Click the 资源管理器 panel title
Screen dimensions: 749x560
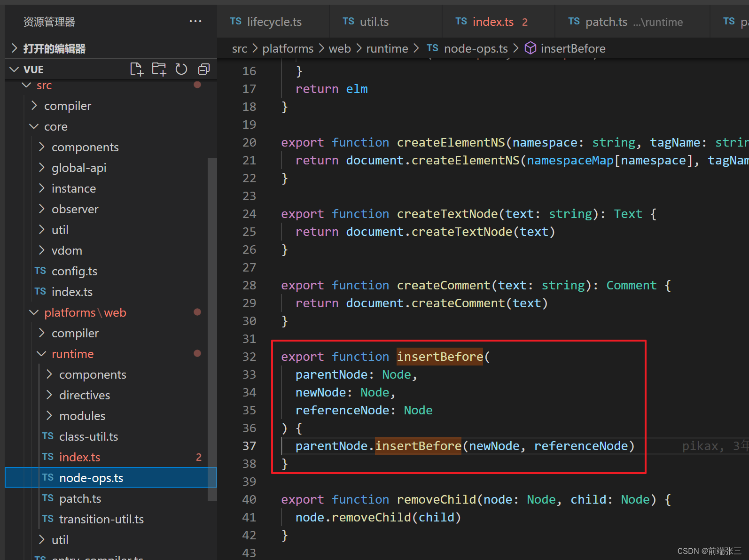click(x=49, y=22)
